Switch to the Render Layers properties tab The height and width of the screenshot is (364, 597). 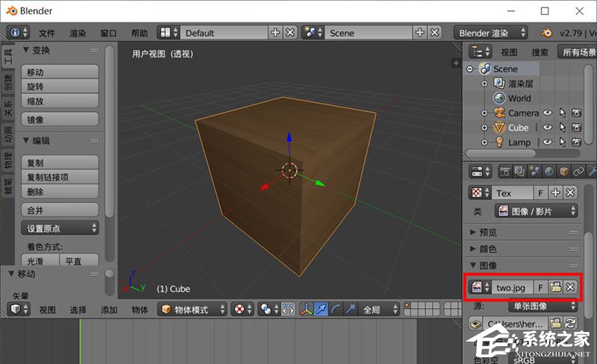[x=519, y=172]
